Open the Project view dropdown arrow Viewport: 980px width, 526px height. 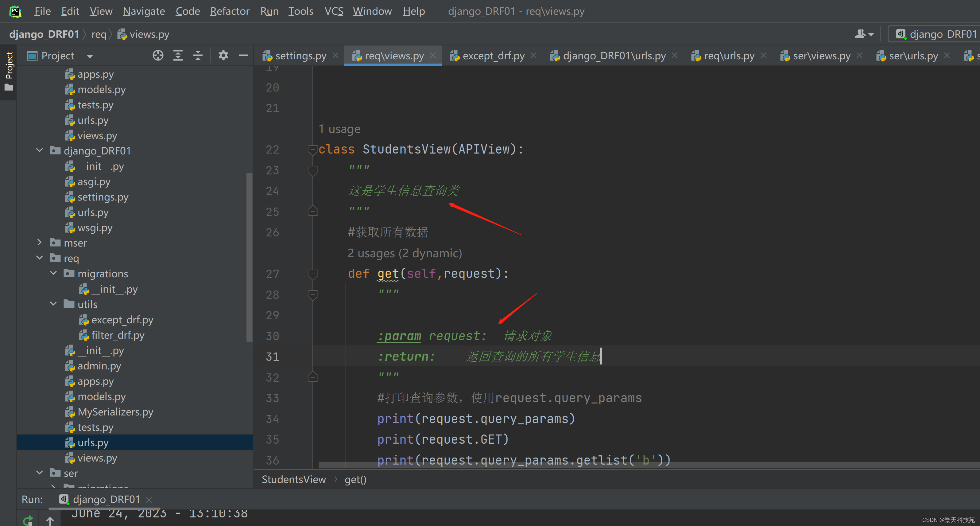(x=90, y=56)
